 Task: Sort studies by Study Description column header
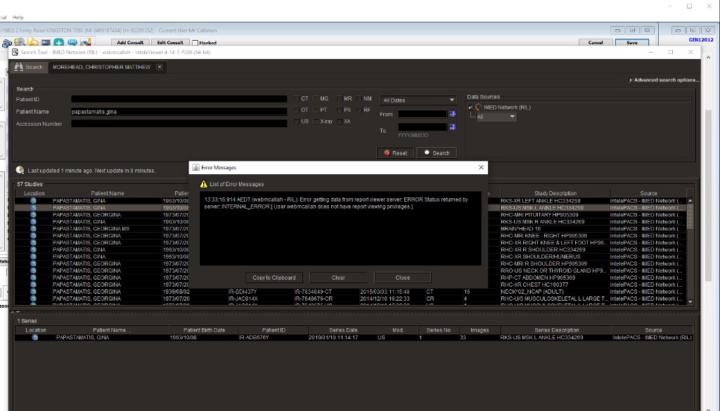tap(555, 193)
